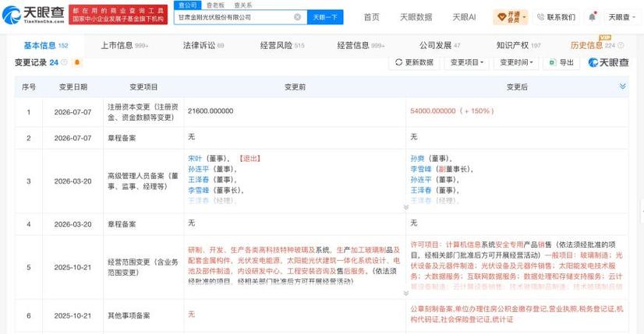This screenshot has width=644, height=334.
Task: Click the info icon next to 变更记录 24
Action: [64, 62]
